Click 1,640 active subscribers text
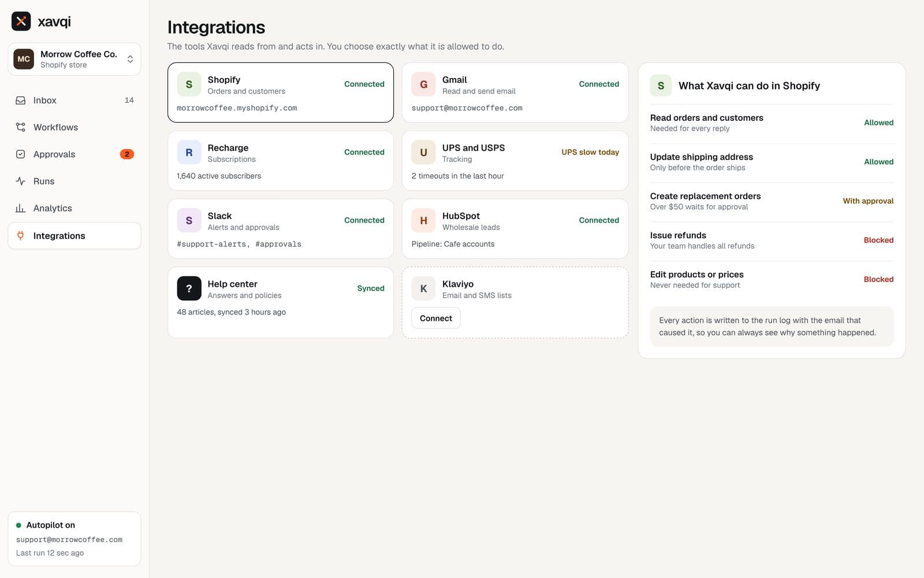Viewport: 924px width, 578px height. pos(219,176)
